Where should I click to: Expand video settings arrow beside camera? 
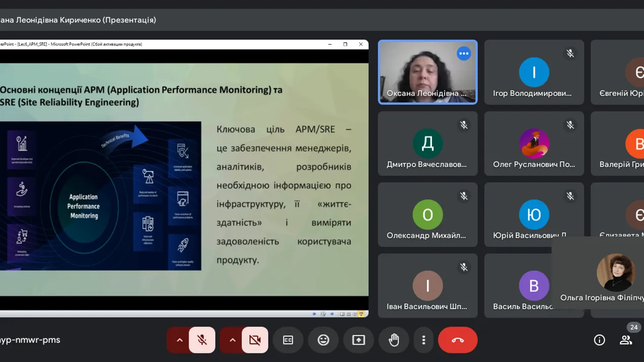pos(232,340)
